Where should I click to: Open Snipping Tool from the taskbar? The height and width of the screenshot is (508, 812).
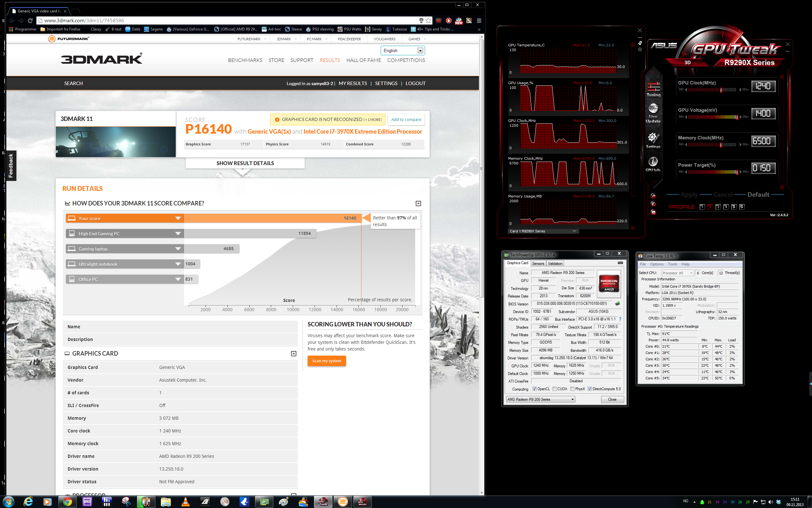pyautogui.click(x=126, y=502)
